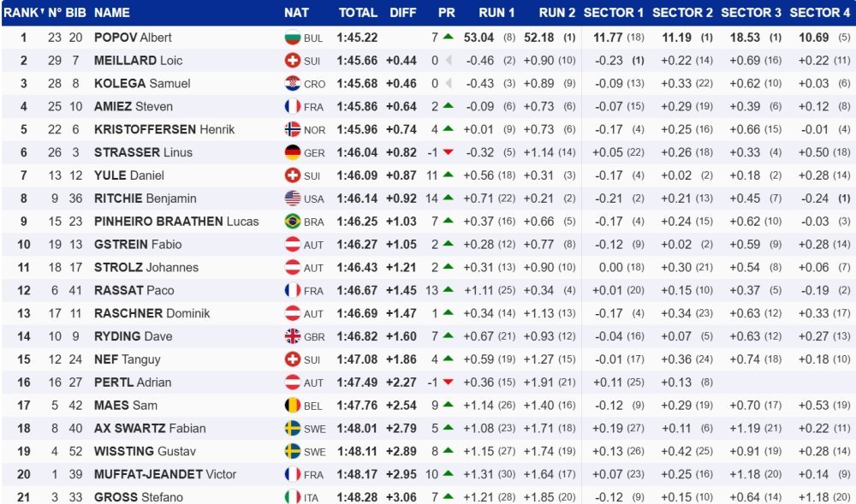856x504 pixels.
Task: Click the red down arrow in STRASSER's row
Action: tap(449, 152)
